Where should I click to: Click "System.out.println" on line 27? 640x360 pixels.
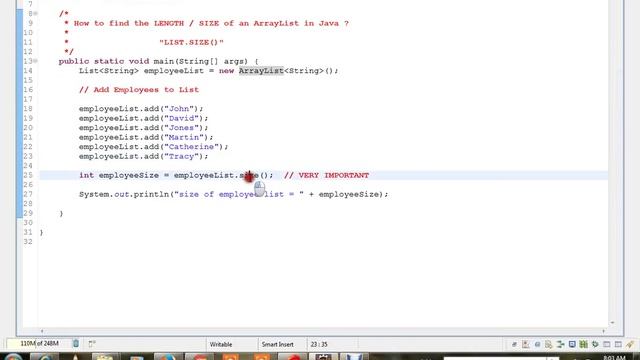124,194
